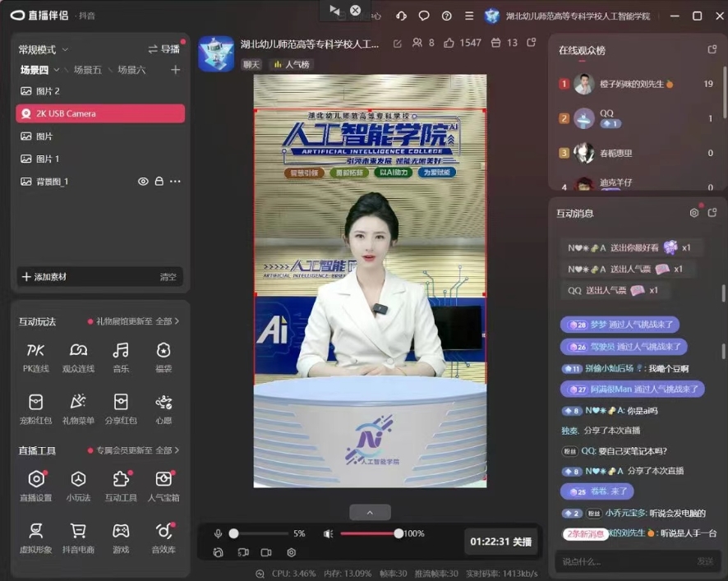Image resolution: width=728 pixels, height=581 pixels.
Task: Click 说点什么 message input field
Action: 624,561
